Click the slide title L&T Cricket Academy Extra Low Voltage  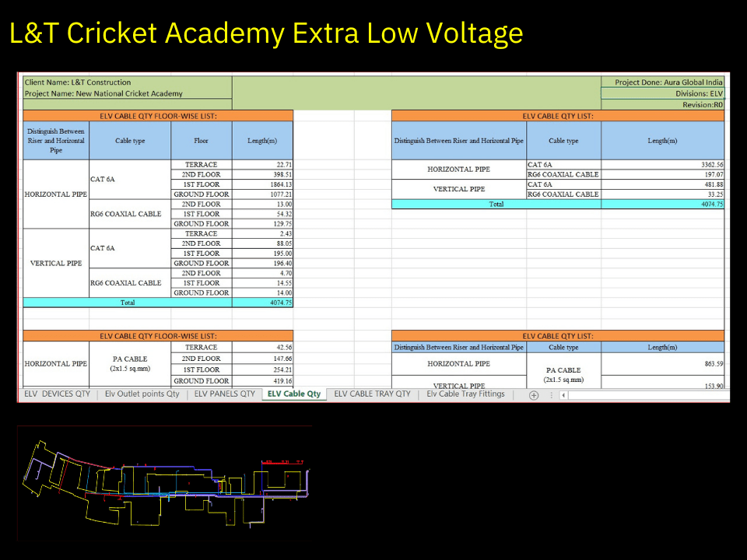(x=266, y=33)
